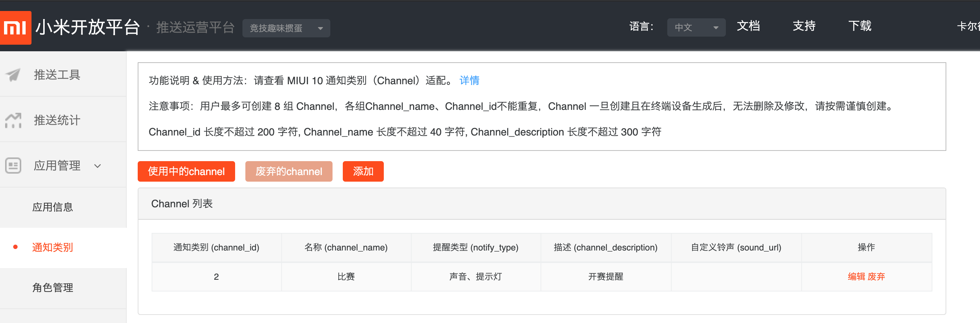Screen dimensions: 980x323
Task: Click the chart icon beside 推送统计
Action: 13,120
